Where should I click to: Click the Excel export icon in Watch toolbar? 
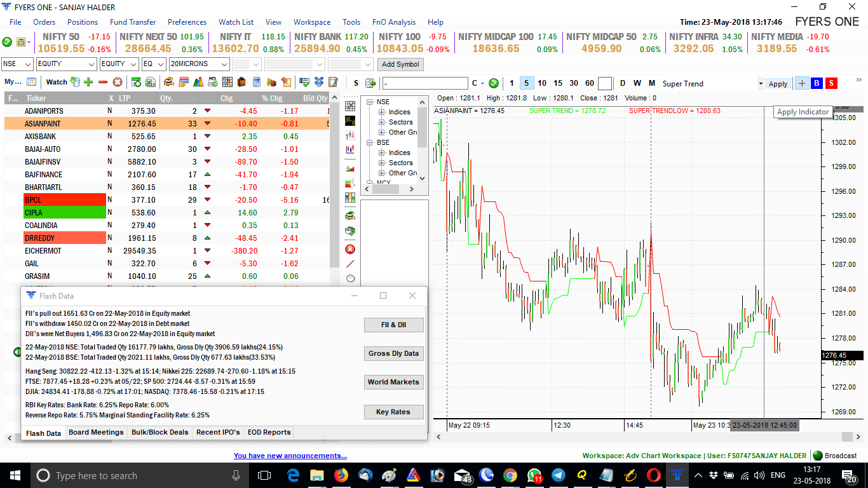(x=151, y=82)
